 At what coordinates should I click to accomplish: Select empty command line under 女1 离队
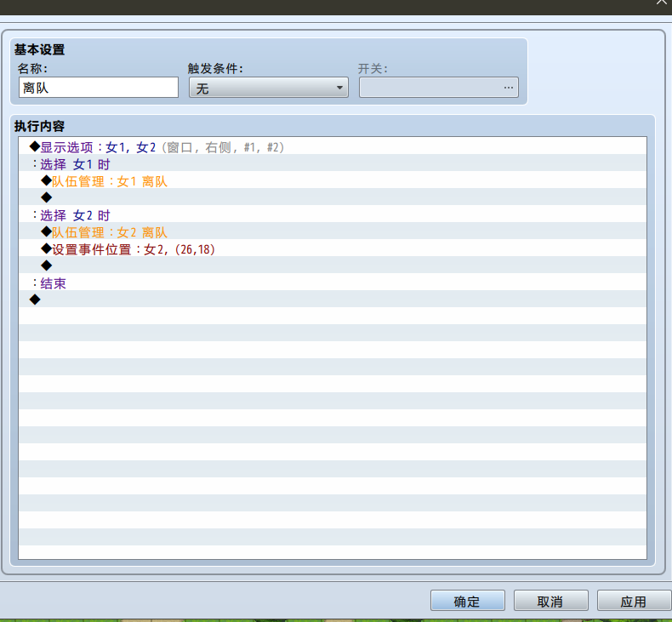pos(333,197)
